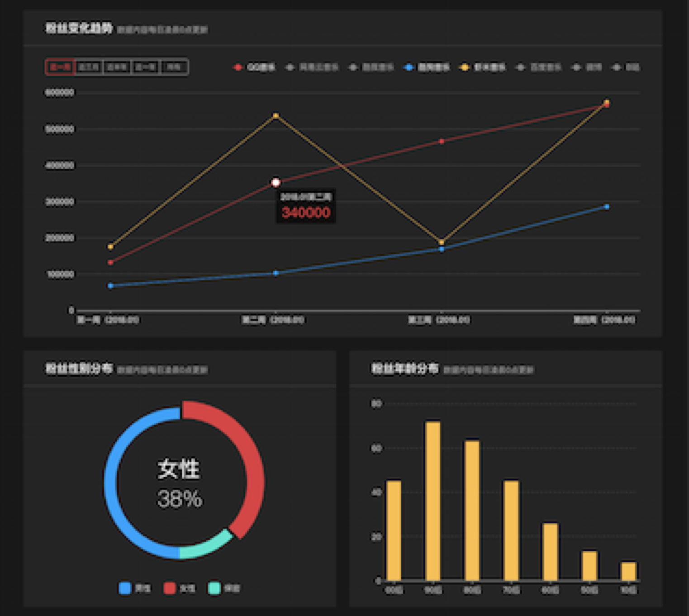
Task: Enable the greyed-out 网易云音乐 legend series
Action: pyautogui.click(x=312, y=67)
